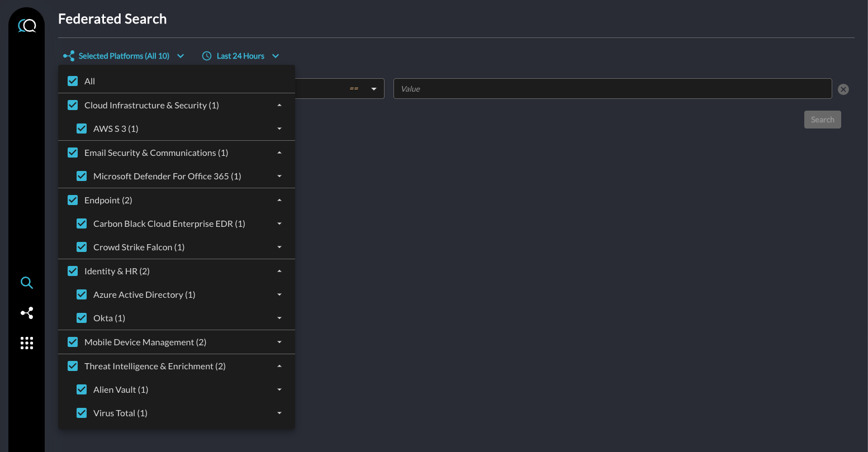Click the 'Virus Total (1)' label
868x452 pixels.
click(120, 413)
